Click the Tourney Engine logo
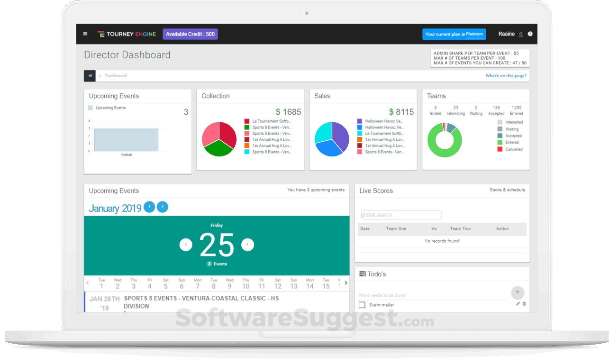The height and width of the screenshot is (364, 609). point(127,34)
